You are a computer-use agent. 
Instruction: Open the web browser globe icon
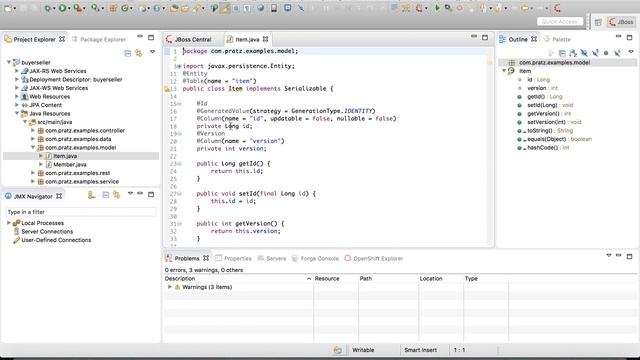tap(260, 8)
